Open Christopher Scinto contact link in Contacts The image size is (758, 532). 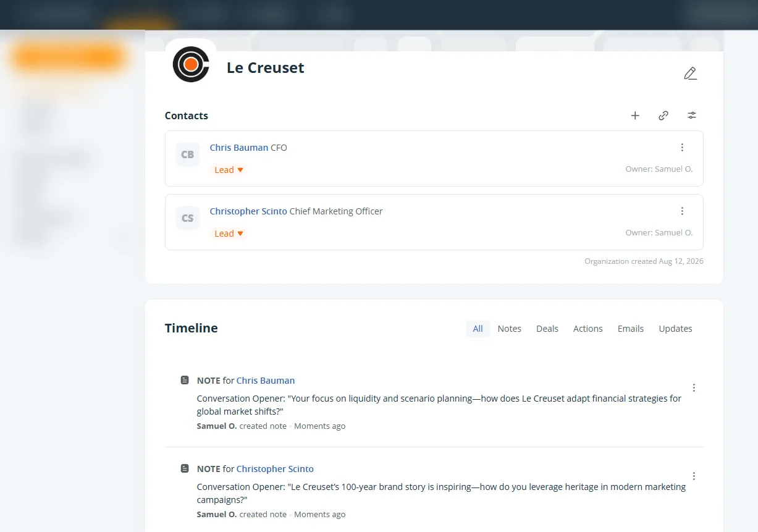pos(248,211)
